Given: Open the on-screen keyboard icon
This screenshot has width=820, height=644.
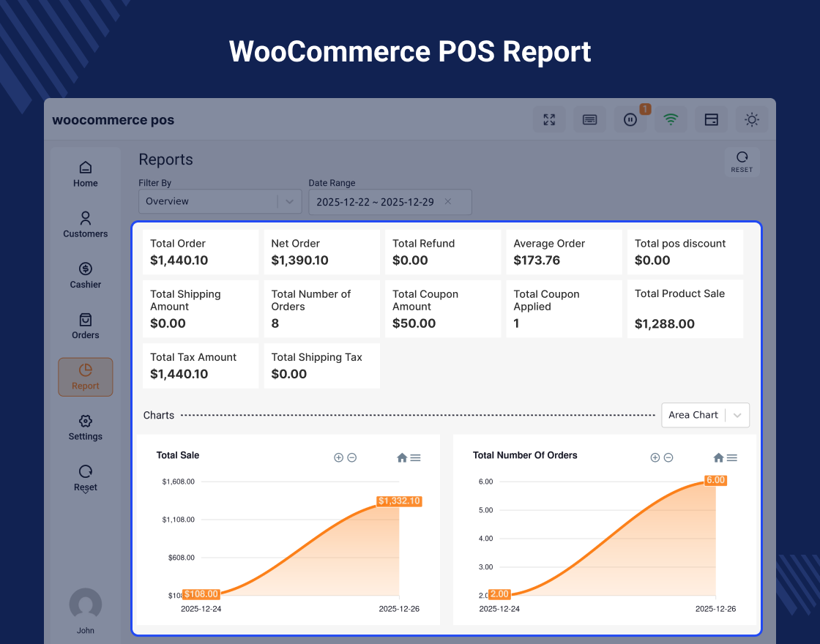Looking at the screenshot, I should pos(589,120).
